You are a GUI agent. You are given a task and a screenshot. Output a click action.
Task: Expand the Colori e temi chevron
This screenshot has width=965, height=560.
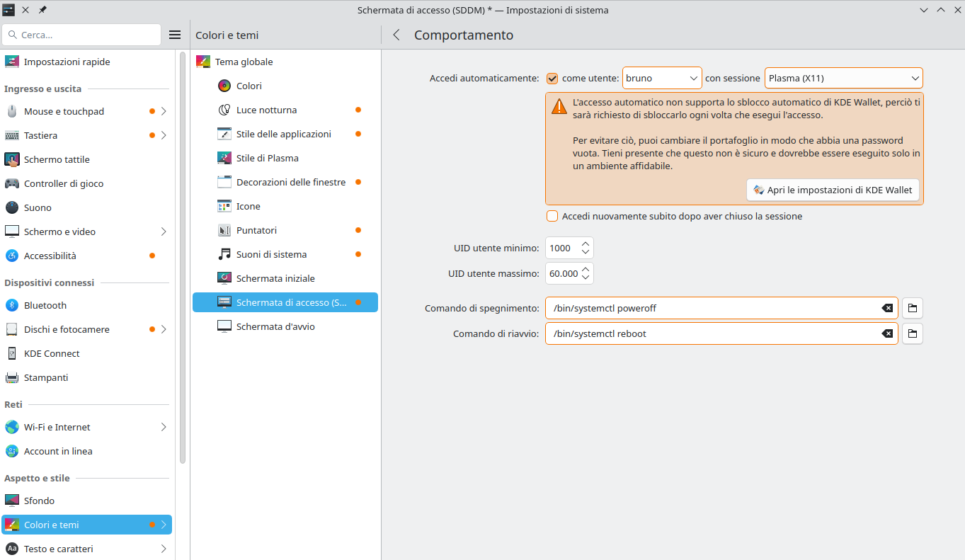tap(164, 525)
